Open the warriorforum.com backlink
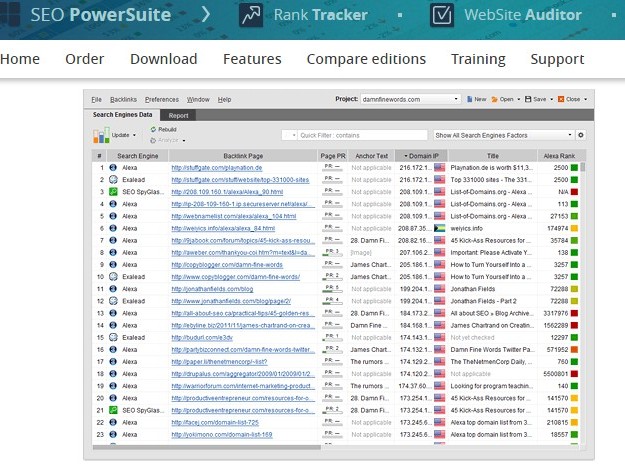This screenshot has height=467, width=625. point(241,387)
